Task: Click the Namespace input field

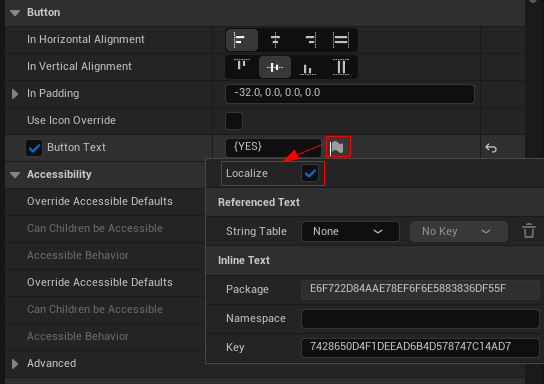Action: tap(420, 318)
